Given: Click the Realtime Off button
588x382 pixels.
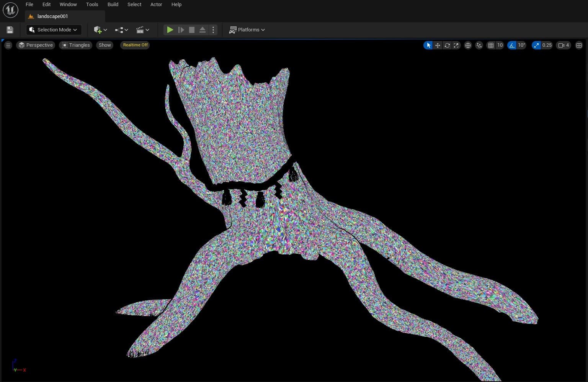Looking at the screenshot, I should point(135,45).
